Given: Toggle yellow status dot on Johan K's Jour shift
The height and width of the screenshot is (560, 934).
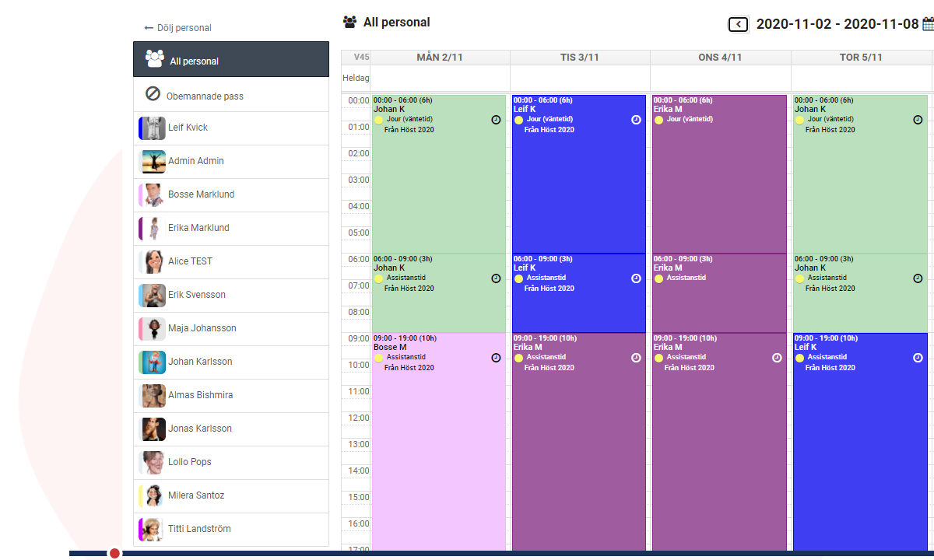Looking at the screenshot, I should [378, 120].
